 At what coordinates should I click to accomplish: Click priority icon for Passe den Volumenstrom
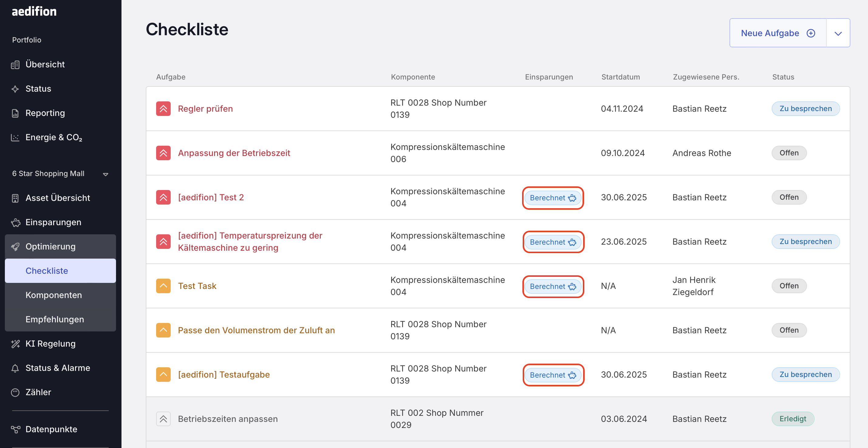coord(163,330)
